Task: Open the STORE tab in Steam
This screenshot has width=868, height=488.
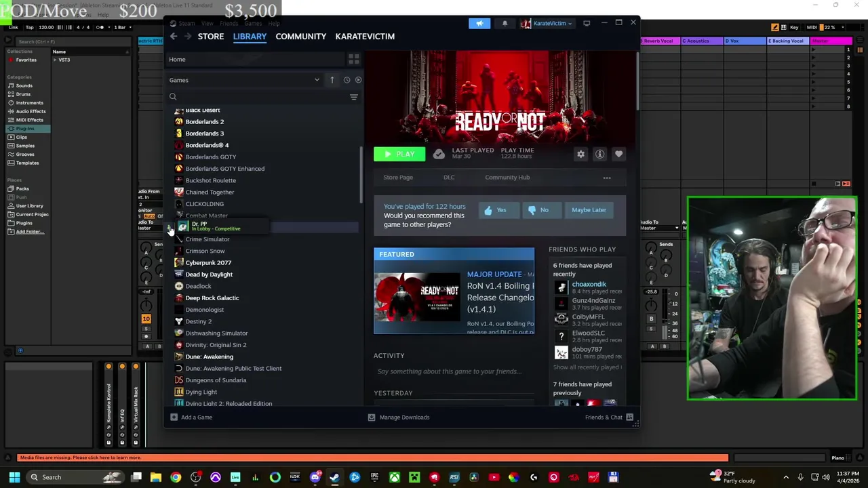Action: click(x=211, y=36)
